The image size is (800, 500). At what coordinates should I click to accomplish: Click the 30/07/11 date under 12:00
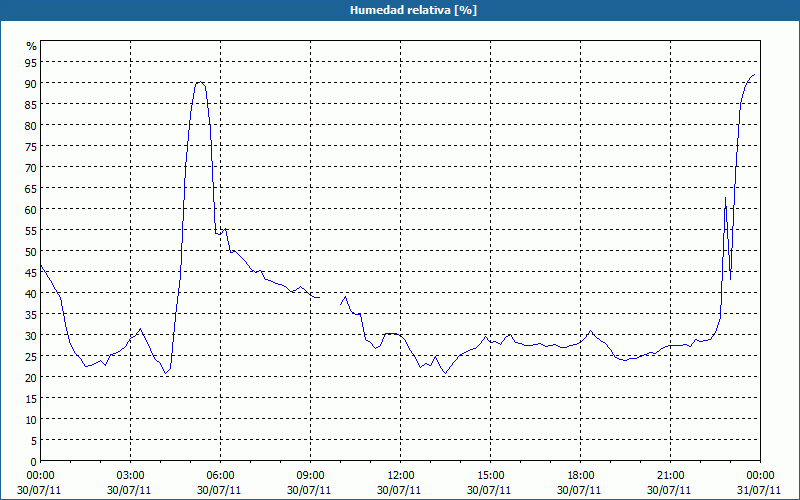pos(399,490)
